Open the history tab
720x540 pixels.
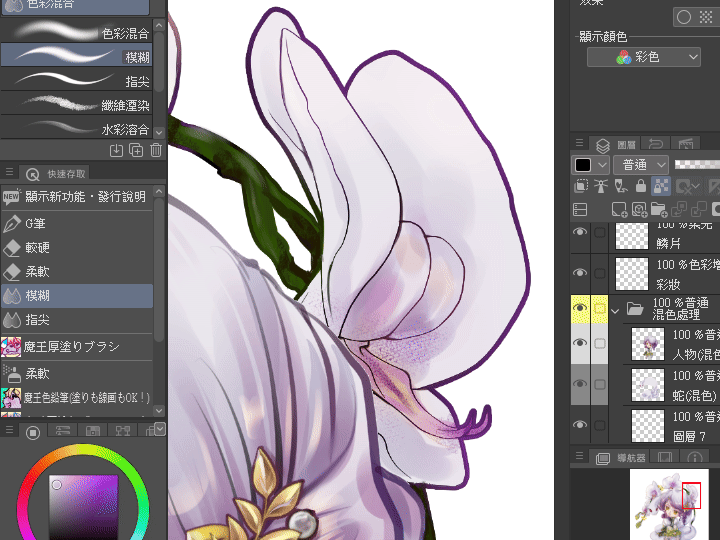click(x=655, y=145)
